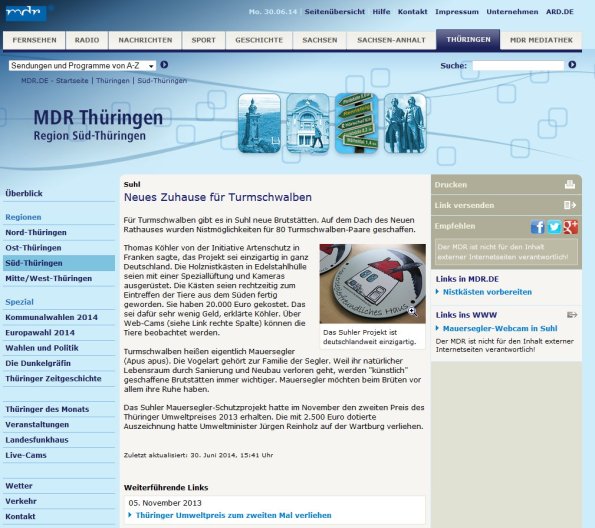Viewport: 595px width, 528px height.
Task: Click the Süd-Thüringen breadcrumb
Action: coord(162,80)
